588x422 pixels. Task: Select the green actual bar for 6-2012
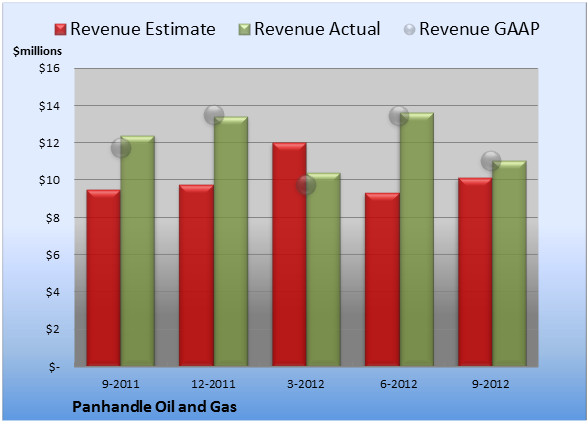coord(417,239)
